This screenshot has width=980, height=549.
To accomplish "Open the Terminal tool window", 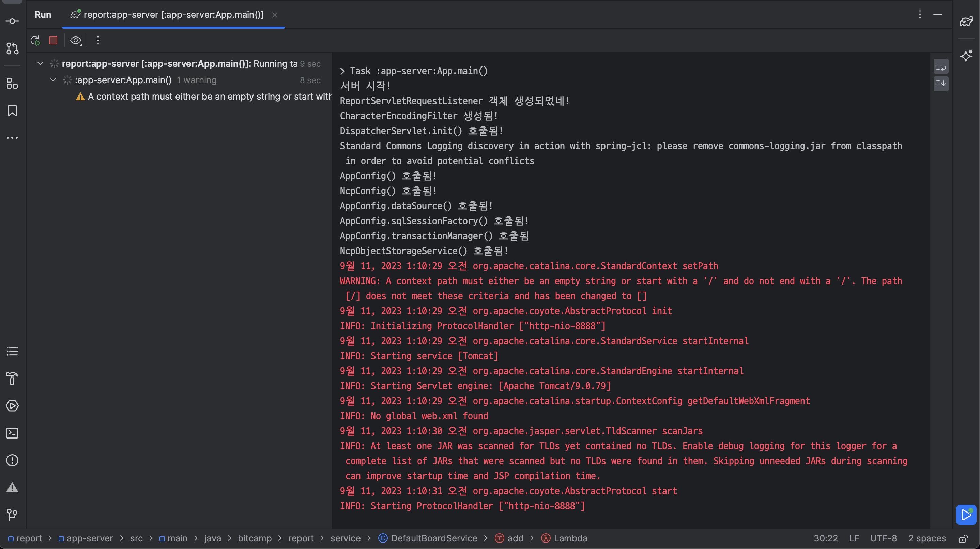I will point(12,433).
